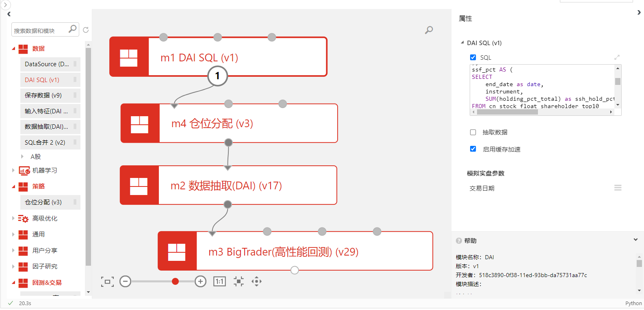This screenshot has width=644, height=310.
Task: Uncheck the SQL checkbox
Action: tap(473, 57)
